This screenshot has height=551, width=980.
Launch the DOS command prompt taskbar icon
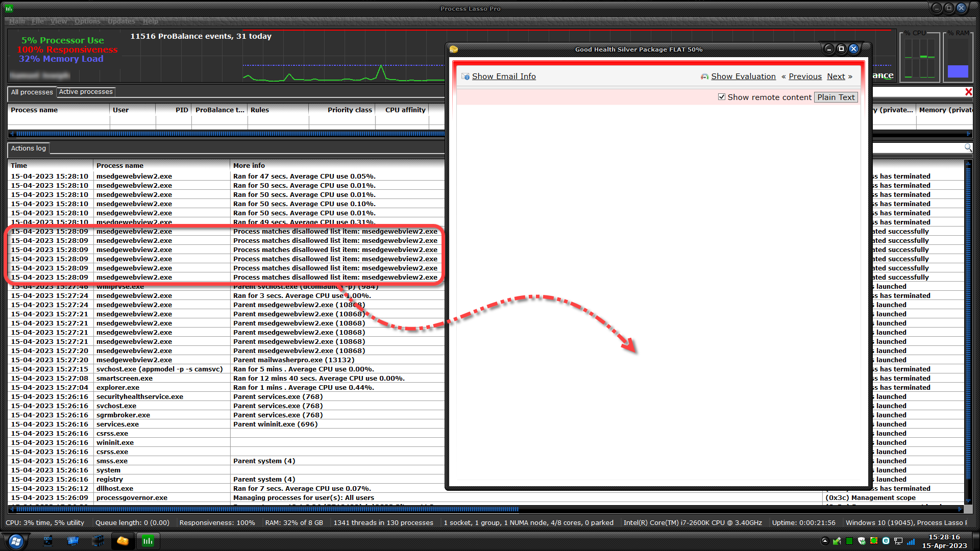(x=48, y=541)
